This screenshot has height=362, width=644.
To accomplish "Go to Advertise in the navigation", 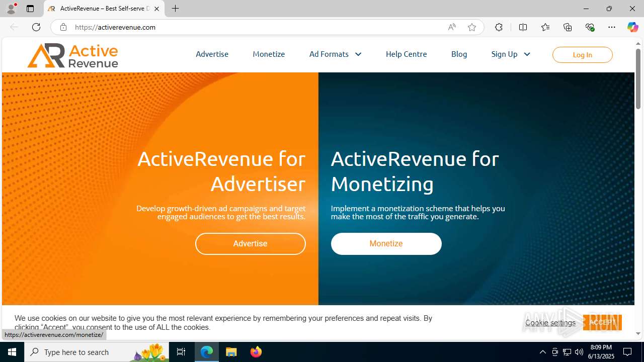I will pyautogui.click(x=212, y=54).
